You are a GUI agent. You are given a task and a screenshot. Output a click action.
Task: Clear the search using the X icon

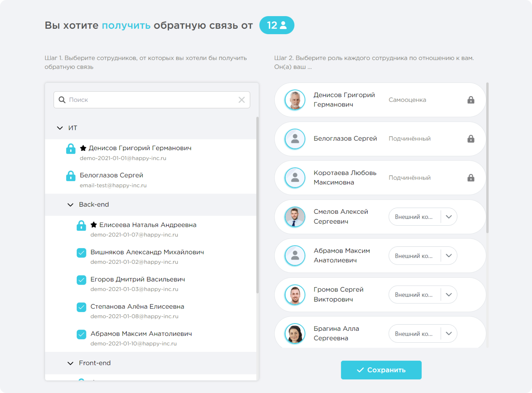[241, 100]
